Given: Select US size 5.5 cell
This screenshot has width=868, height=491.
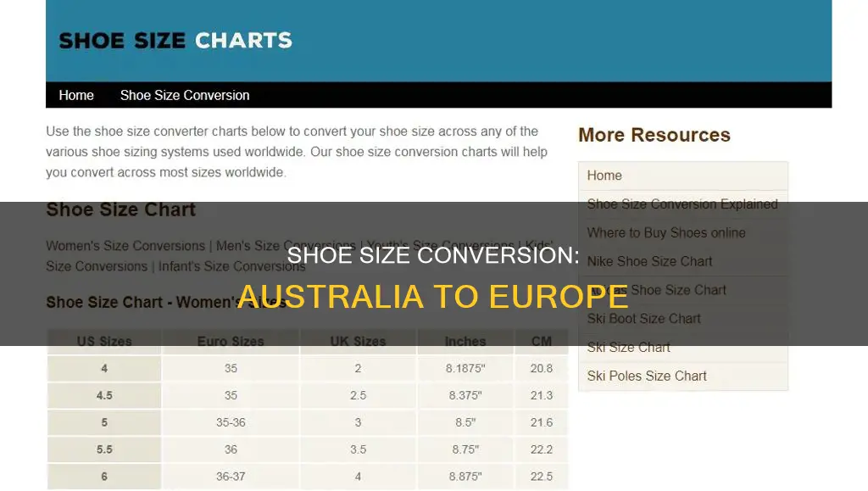Looking at the screenshot, I should tap(104, 449).
